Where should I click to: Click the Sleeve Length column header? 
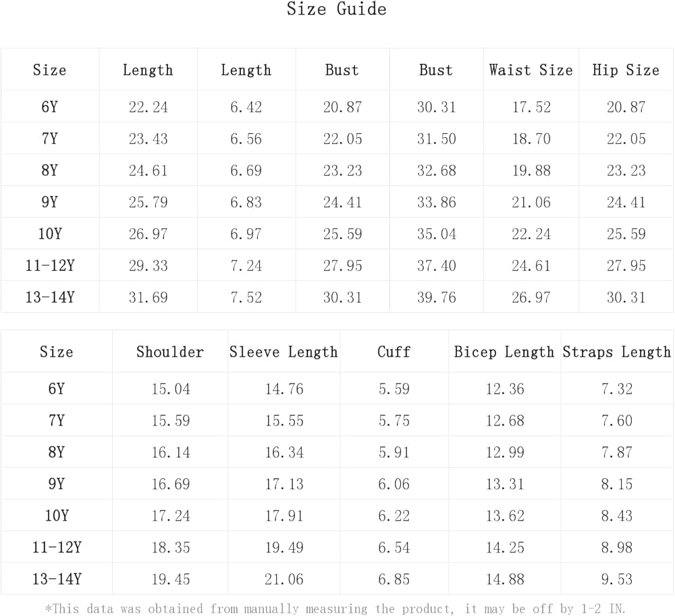pos(283,352)
